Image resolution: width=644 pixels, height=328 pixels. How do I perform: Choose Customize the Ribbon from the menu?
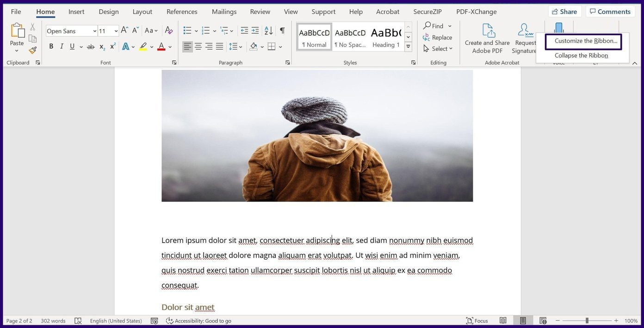click(x=583, y=41)
